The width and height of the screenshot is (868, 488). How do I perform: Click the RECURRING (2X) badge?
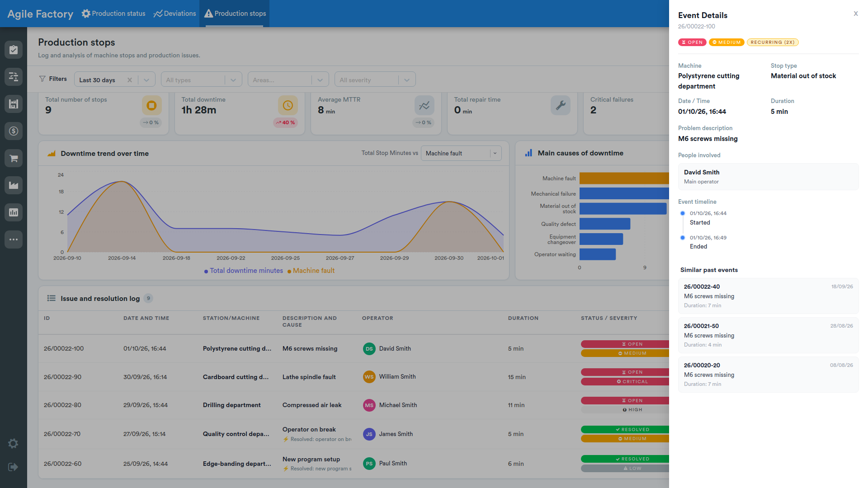coord(773,42)
